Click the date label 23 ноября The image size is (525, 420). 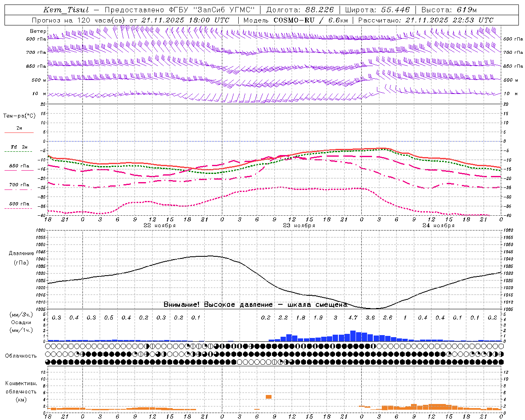point(299,226)
